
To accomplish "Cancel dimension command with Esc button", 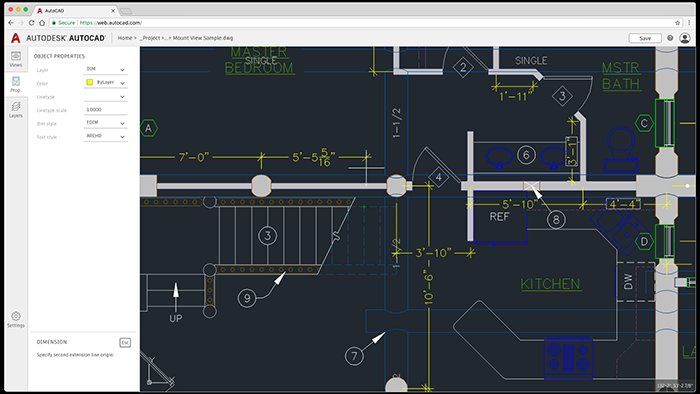I will (125, 342).
